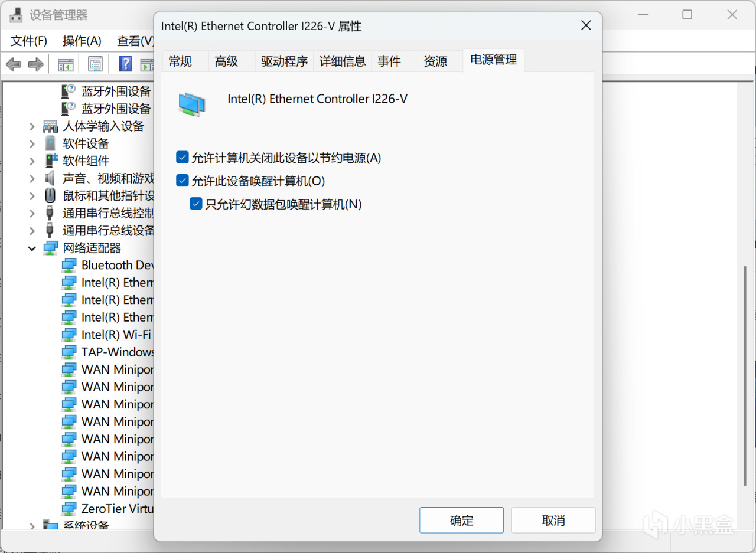Viewport: 756px width, 553px height.
Task: Open the 查看(V) menu
Action: point(136,41)
